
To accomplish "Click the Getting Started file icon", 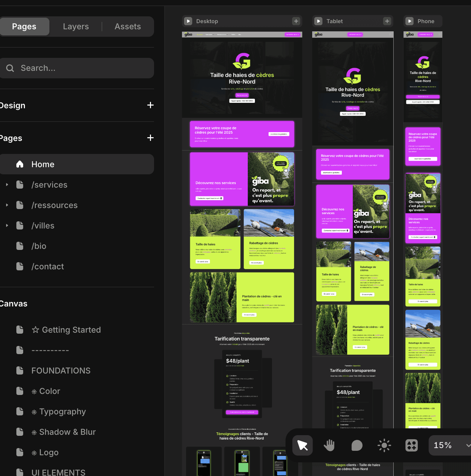I will (20, 330).
